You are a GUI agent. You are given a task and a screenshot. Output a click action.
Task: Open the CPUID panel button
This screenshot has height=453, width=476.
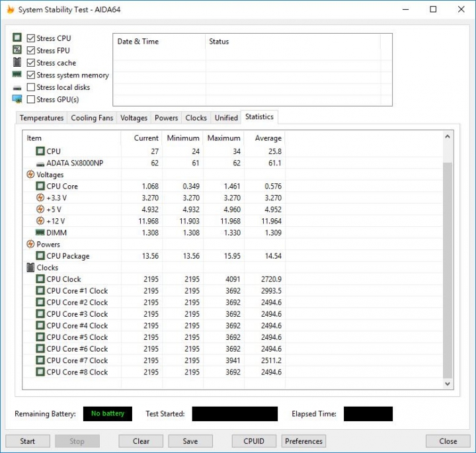point(254,441)
